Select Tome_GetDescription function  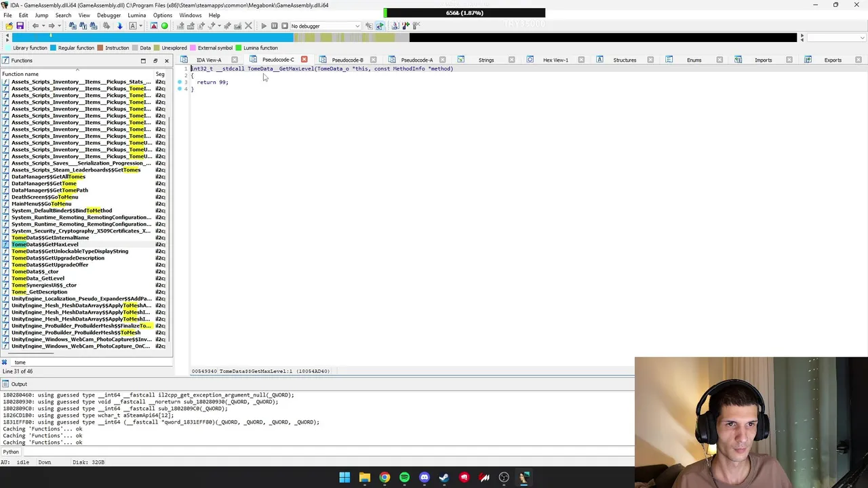click(39, 291)
